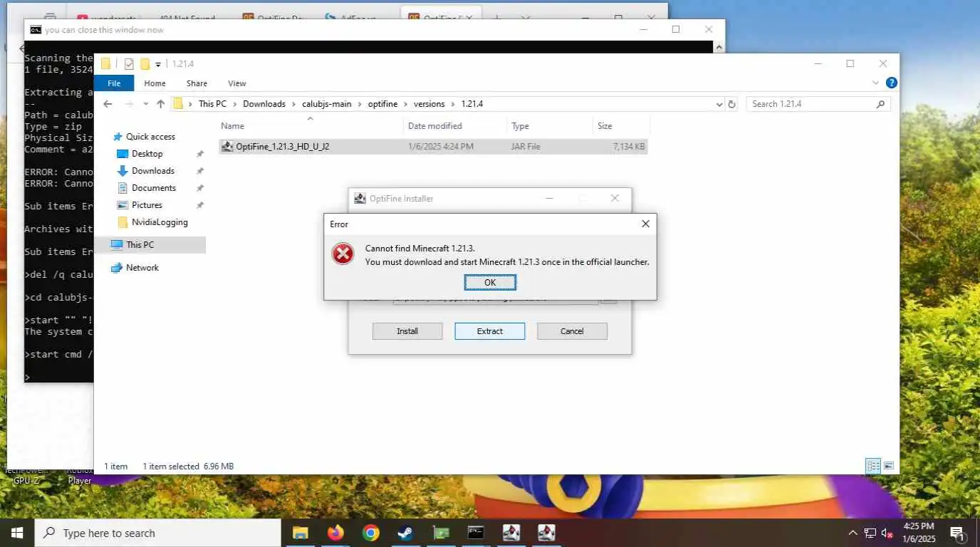Expand the Explorer ribbon chevron
Viewport: 980px width, 547px height.
click(x=876, y=83)
